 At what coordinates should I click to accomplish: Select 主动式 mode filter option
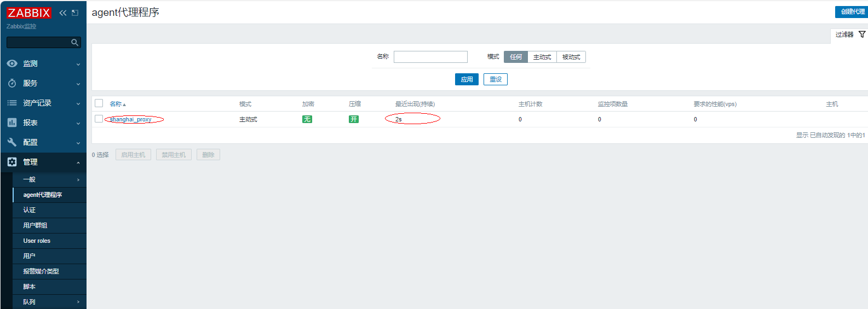pos(542,57)
